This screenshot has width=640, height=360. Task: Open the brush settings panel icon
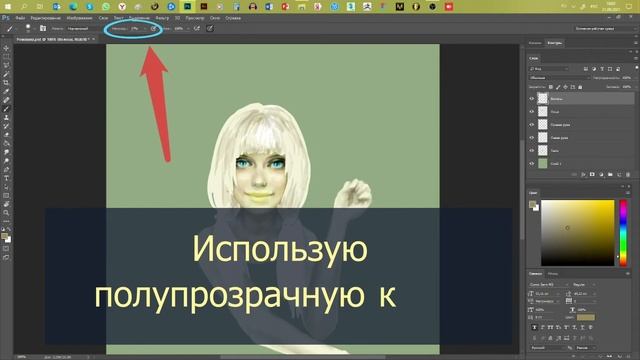pos(43,28)
